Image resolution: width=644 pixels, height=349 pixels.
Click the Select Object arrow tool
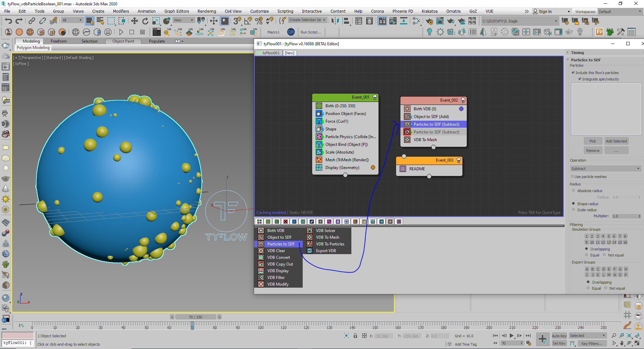pyautogui.click(x=89, y=21)
